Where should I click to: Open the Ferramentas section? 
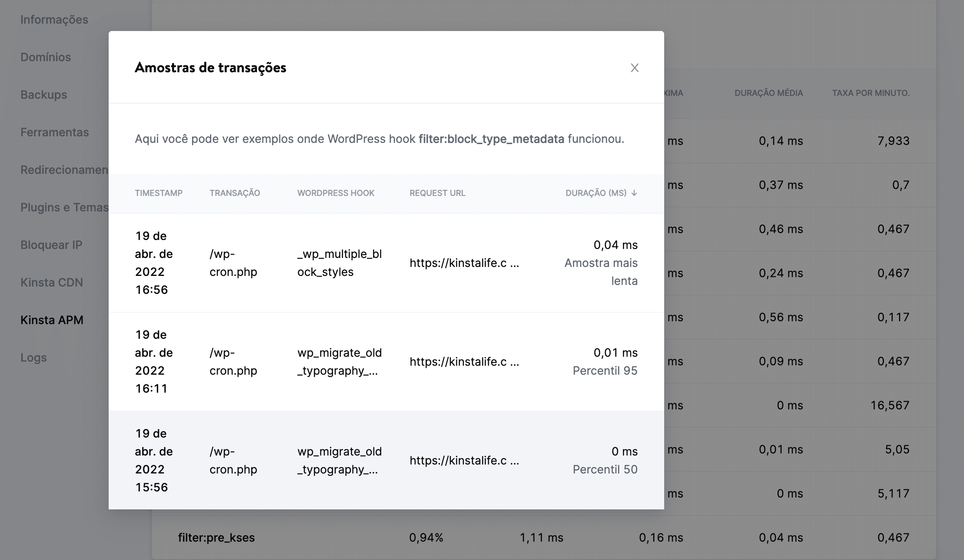[55, 132]
